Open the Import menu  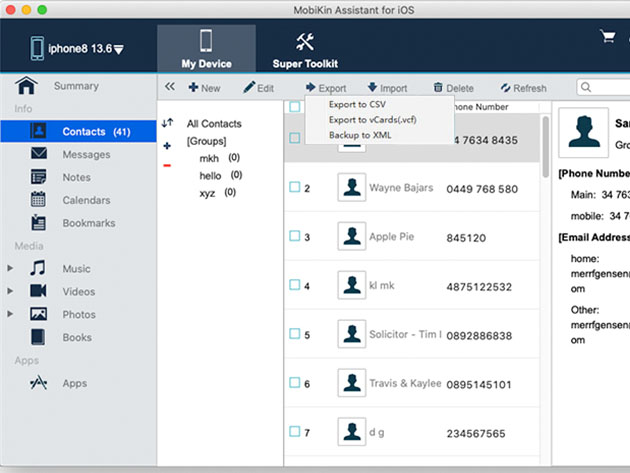point(387,88)
